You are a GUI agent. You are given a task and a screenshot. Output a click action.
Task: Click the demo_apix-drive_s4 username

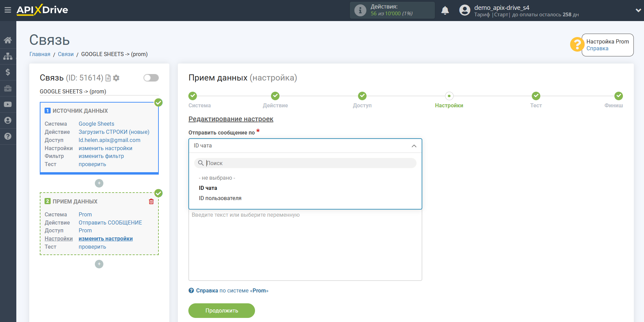click(502, 7)
